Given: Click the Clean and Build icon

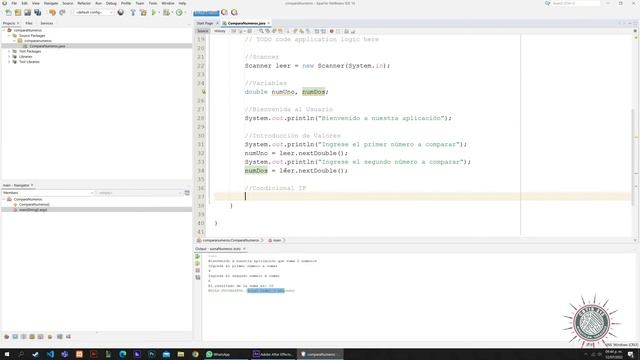Looking at the screenshot, I should 143,13.
